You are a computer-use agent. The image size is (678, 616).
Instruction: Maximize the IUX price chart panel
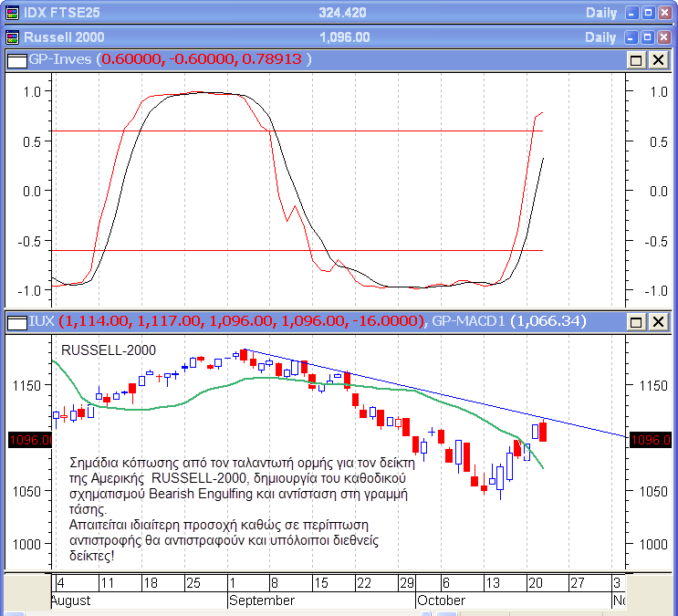636,321
